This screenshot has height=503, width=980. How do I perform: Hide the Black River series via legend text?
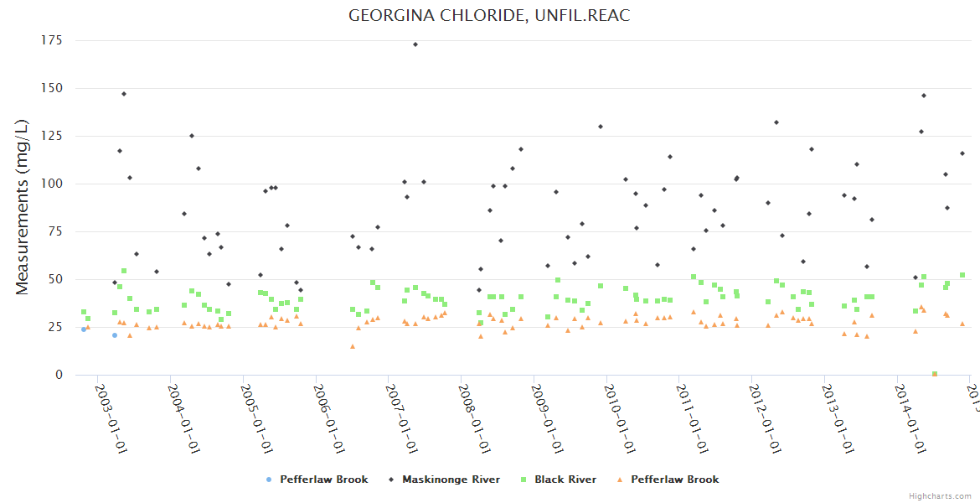click(565, 480)
